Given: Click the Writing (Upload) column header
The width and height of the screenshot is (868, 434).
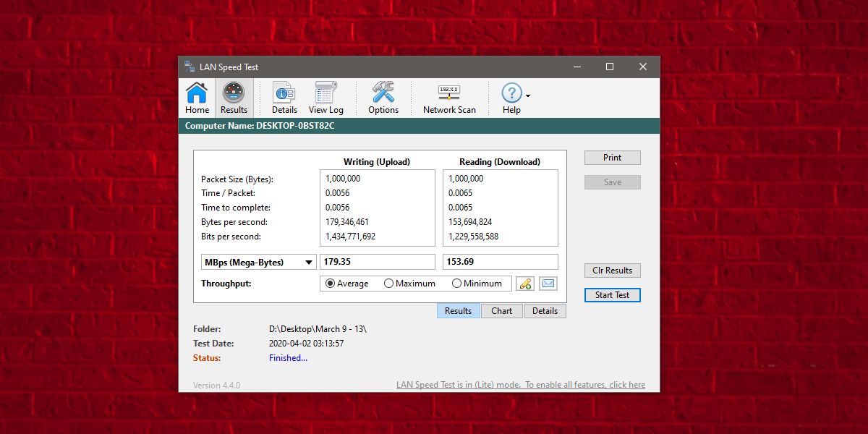Looking at the screenshot, I should click(x=376, y=162).
